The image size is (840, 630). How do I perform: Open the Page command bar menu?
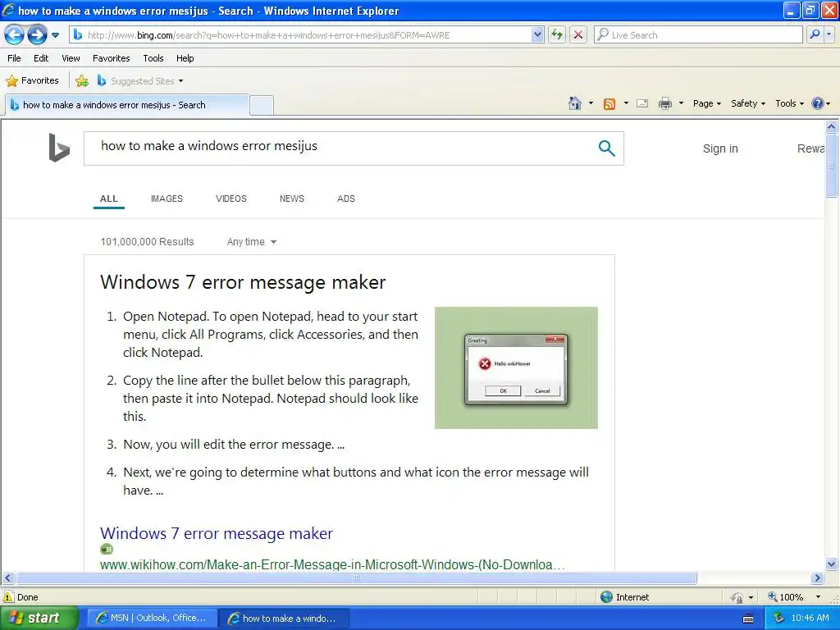point(706,103)
